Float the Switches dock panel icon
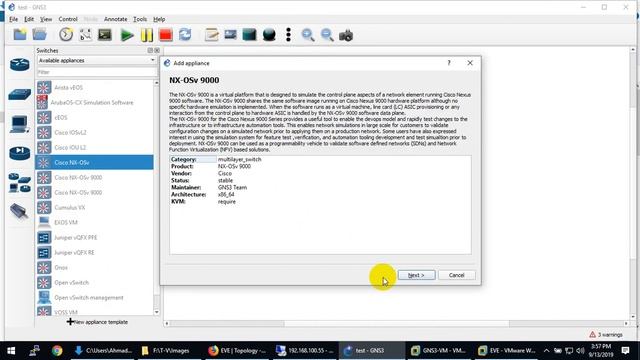640x360 pixels. 150,50
